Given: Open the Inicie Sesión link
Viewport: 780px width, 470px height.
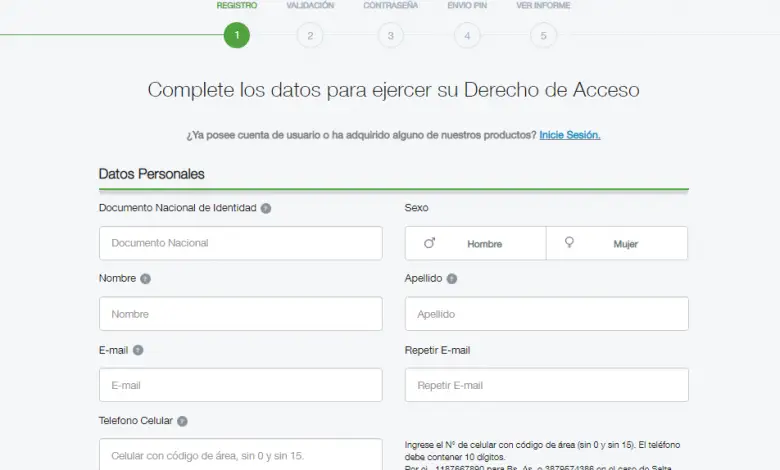Looking at the screenshot, I should [x=570, y=135].
